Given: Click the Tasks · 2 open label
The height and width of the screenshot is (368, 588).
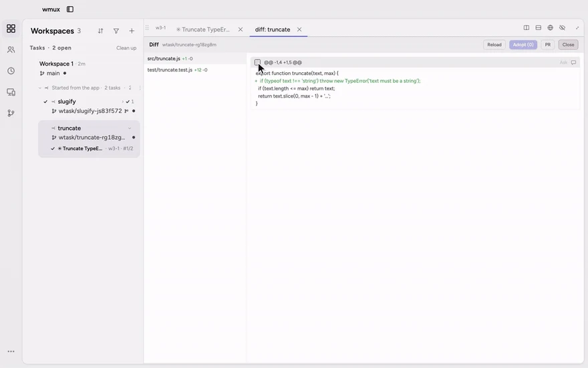Looking at the screenshot, I should [x=51, y=48].
